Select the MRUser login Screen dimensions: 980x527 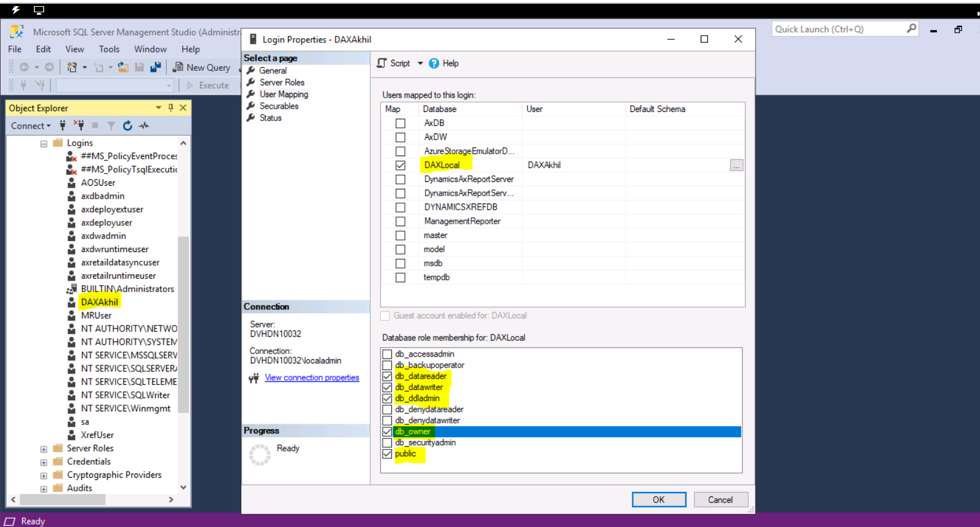click(97, 315)
